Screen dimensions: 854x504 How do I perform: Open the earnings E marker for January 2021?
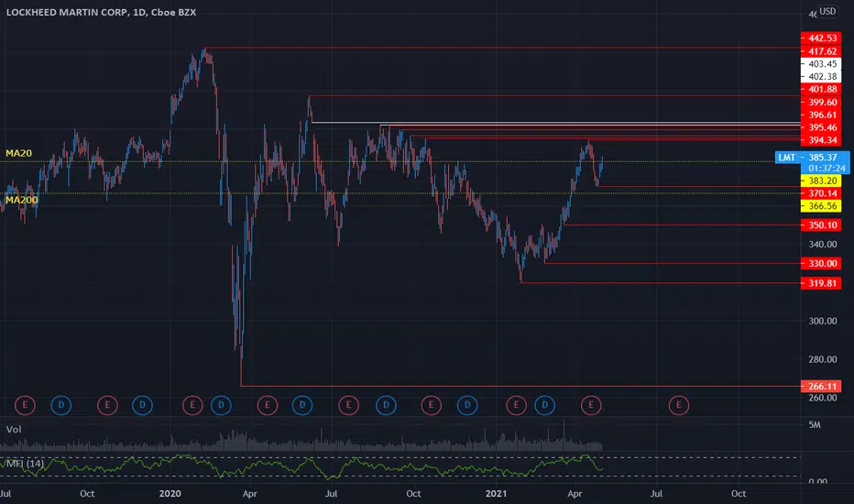point(516,405)
